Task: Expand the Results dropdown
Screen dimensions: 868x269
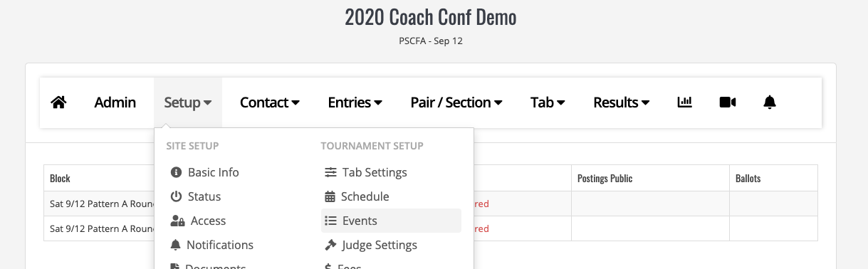Action: pos(622,102)
